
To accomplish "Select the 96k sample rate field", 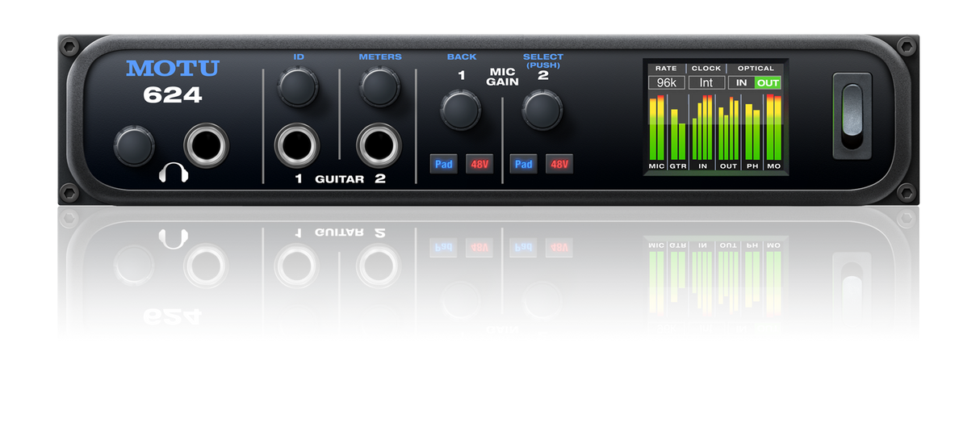I will [666, 82].
